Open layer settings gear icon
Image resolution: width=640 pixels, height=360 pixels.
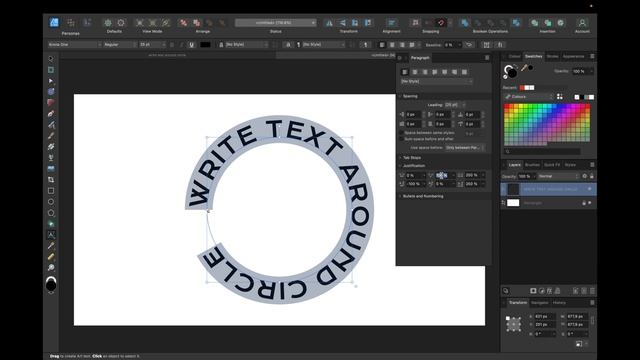tap(584, 176)
